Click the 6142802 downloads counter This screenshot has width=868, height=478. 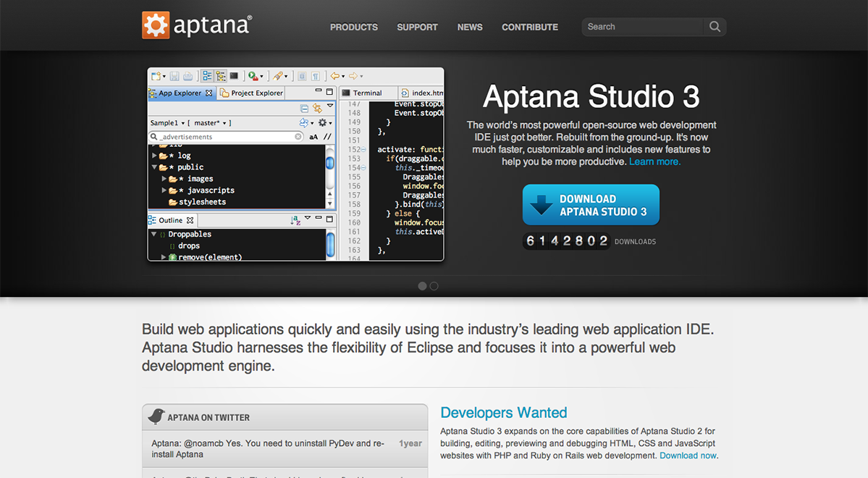567,241
